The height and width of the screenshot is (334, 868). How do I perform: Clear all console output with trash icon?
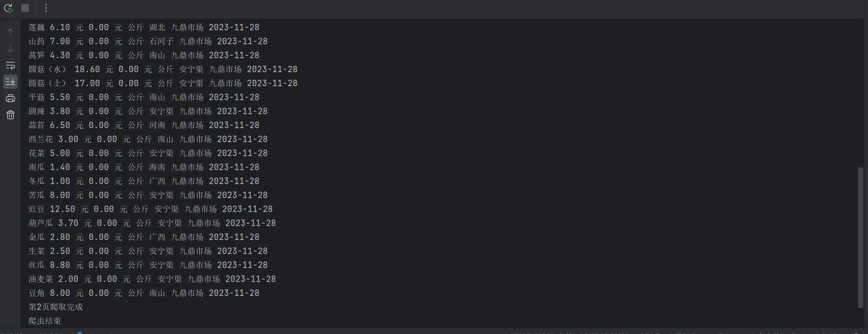10,115
